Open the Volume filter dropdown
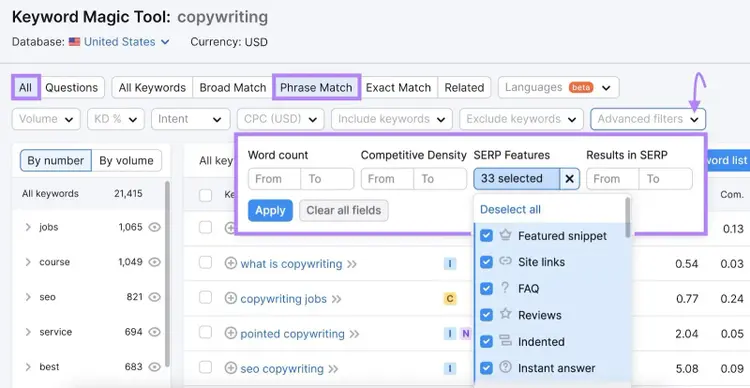Screen dimensions: 750x388 (x=46, y=119)
